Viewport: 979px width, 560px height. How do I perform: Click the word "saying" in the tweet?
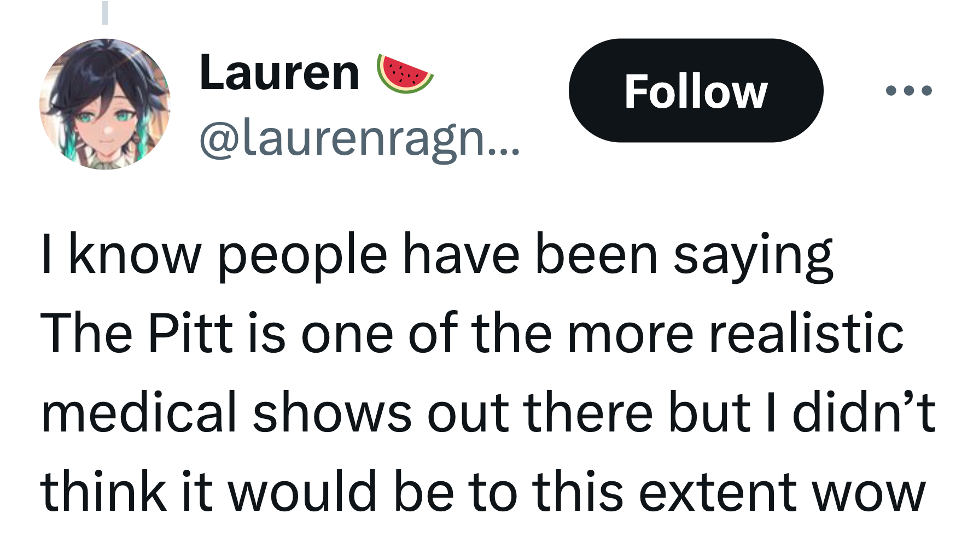753,256
